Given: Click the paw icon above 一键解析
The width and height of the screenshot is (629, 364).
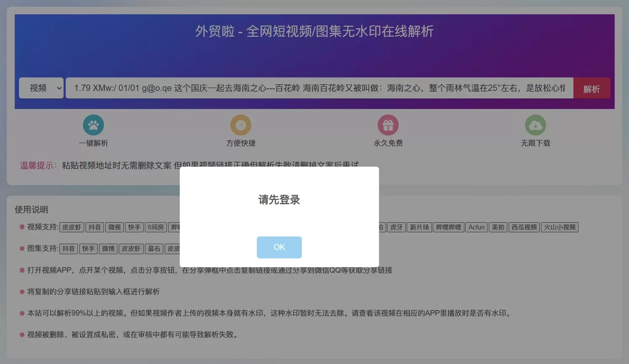Looking at the screenshot, I should (93, 125).
